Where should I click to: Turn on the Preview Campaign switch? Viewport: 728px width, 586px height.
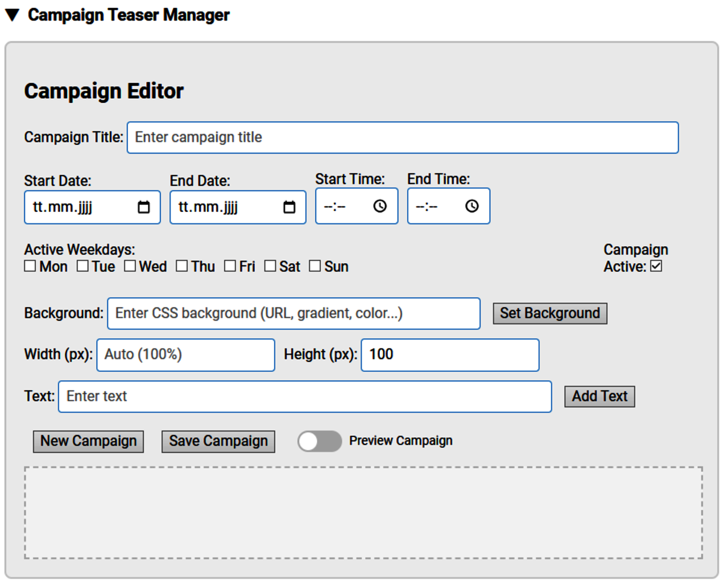click(x=320, y=441)
